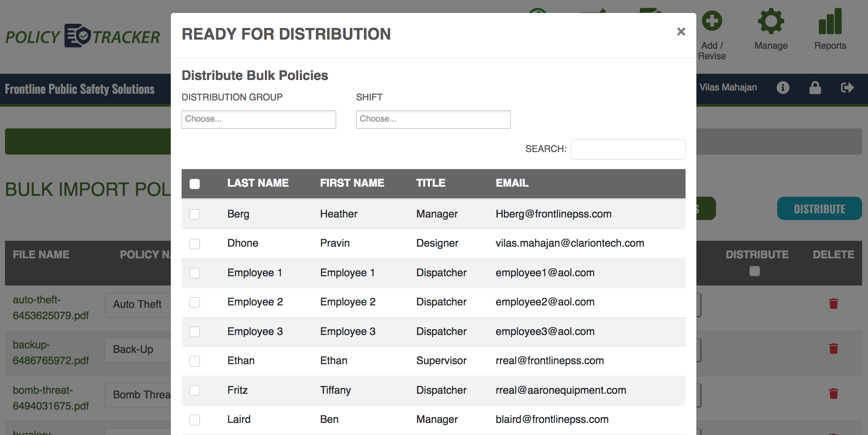Click the logout arrow icon
Viewport: 868px width, 435px height.
(x=847, y=88)
